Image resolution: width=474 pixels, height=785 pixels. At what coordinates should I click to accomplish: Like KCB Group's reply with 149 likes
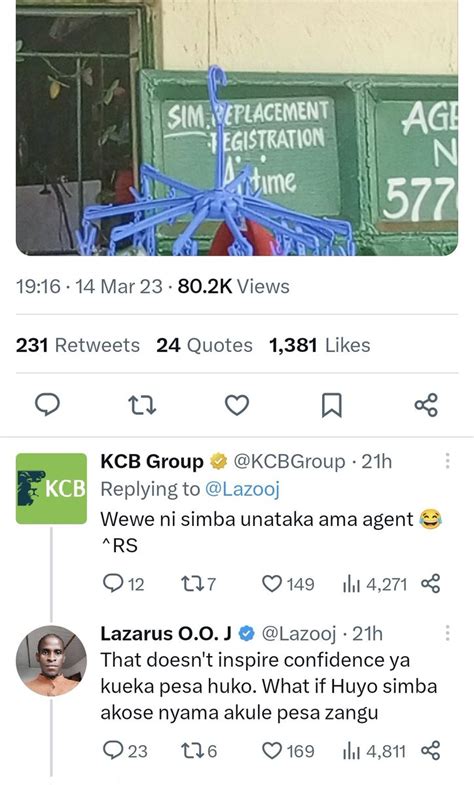point(288,584)
